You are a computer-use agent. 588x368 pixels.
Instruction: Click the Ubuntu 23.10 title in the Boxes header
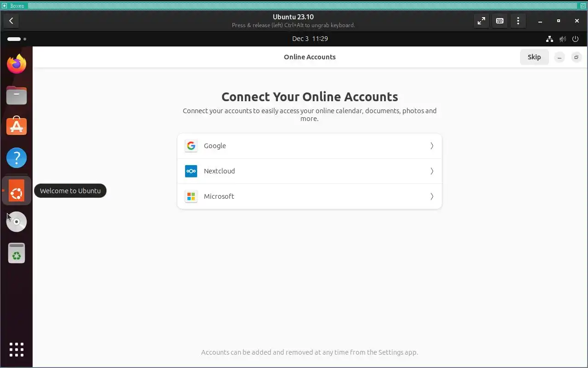pos(293,17)
